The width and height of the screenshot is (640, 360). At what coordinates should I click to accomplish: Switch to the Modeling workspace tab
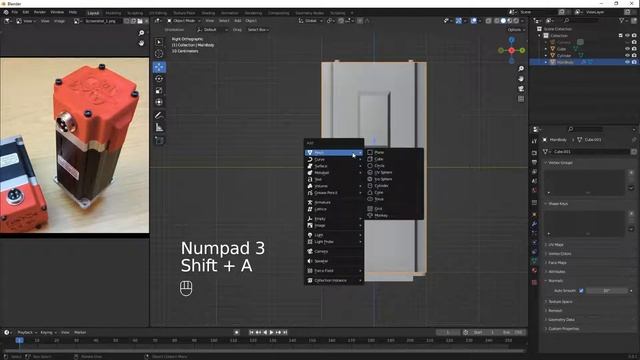[x=113, y=13]
